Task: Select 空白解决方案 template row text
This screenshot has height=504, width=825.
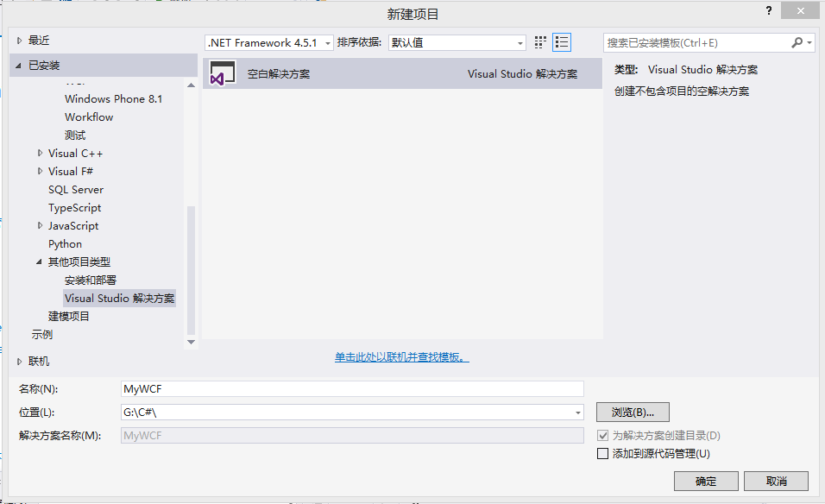Action: click(279, 73)
